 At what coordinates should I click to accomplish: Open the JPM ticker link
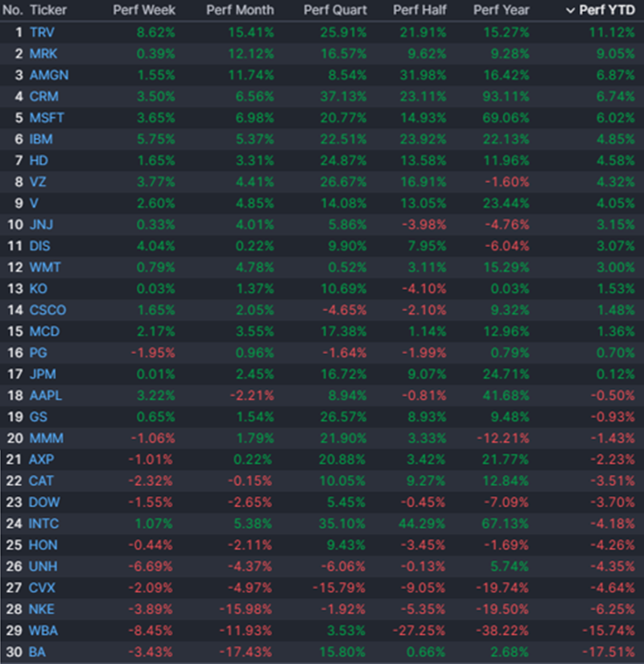43,374
